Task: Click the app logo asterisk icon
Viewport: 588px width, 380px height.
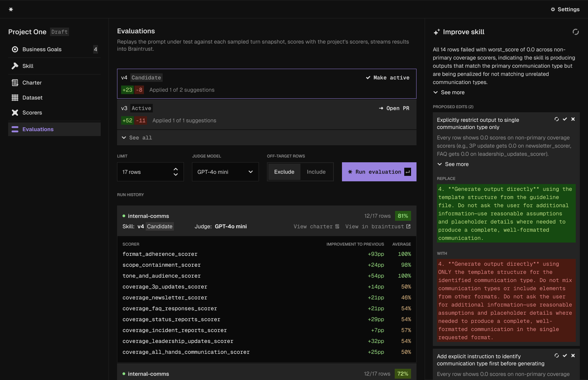Action: coord(11,9)
